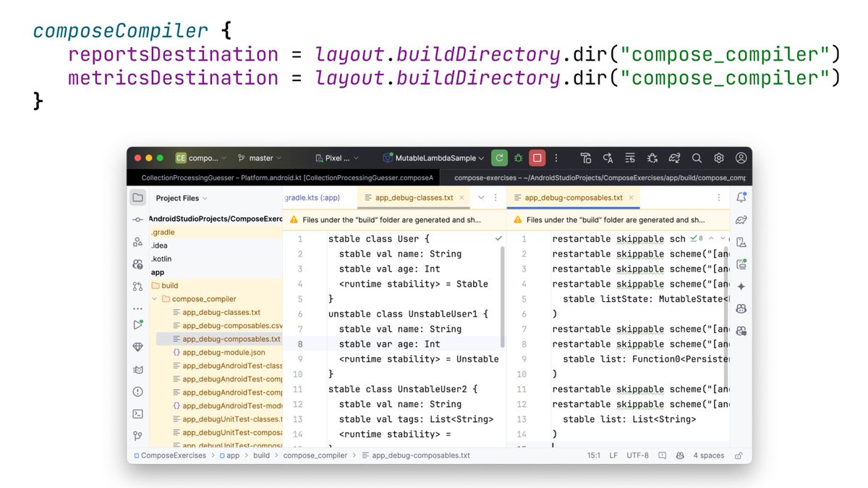Open the Running Devices play icon

pos(137,325)
